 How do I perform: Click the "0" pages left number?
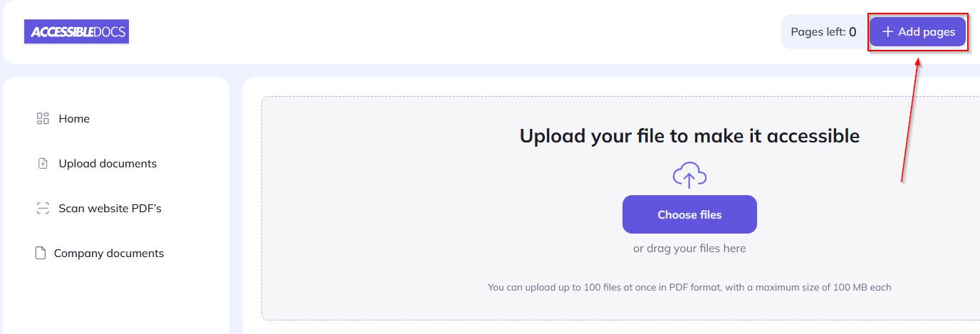tap(853, 32)
